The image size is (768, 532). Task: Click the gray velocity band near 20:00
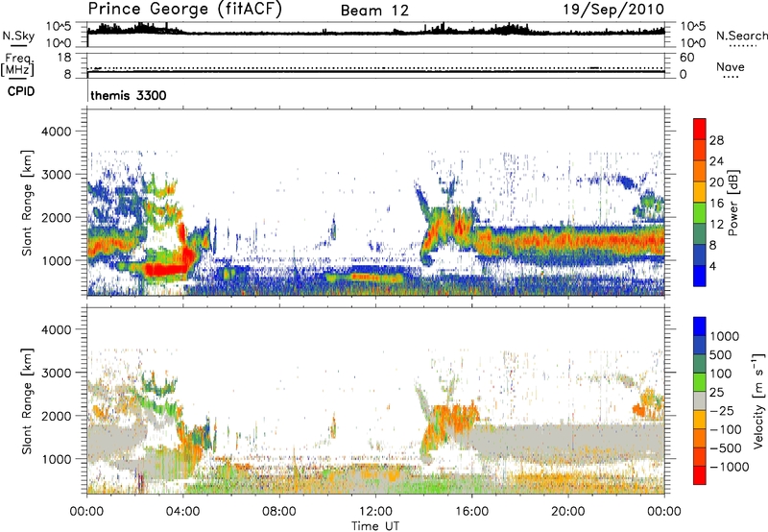click(x=568, y=441)
